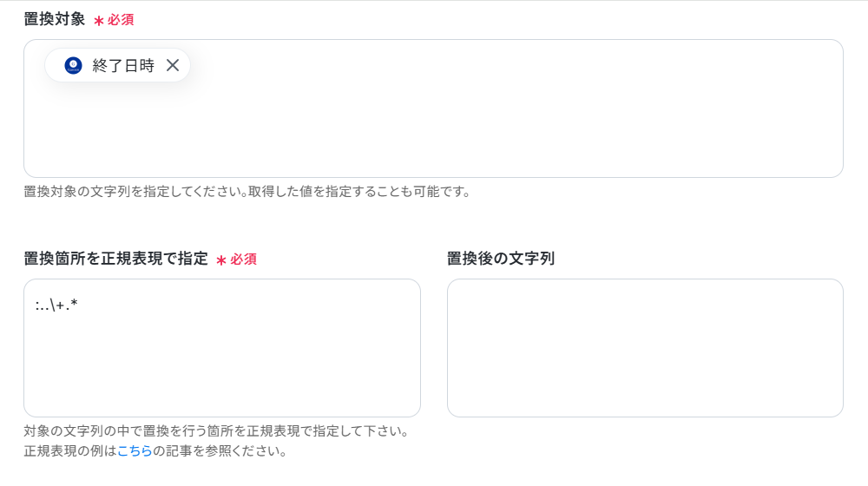Click the 必須 badge beside 置換対象
This screenshot has height=486, width=868.
click(121, 20)
